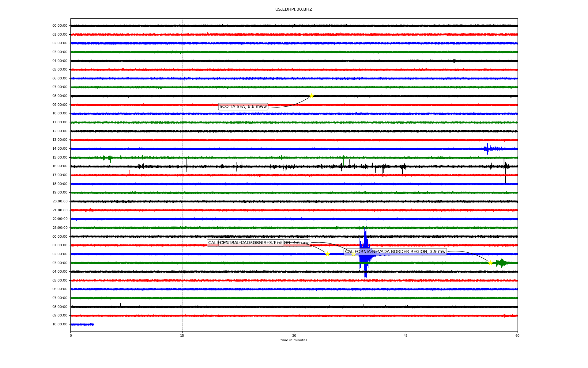Click the 22:00:00 row time label

60,219
